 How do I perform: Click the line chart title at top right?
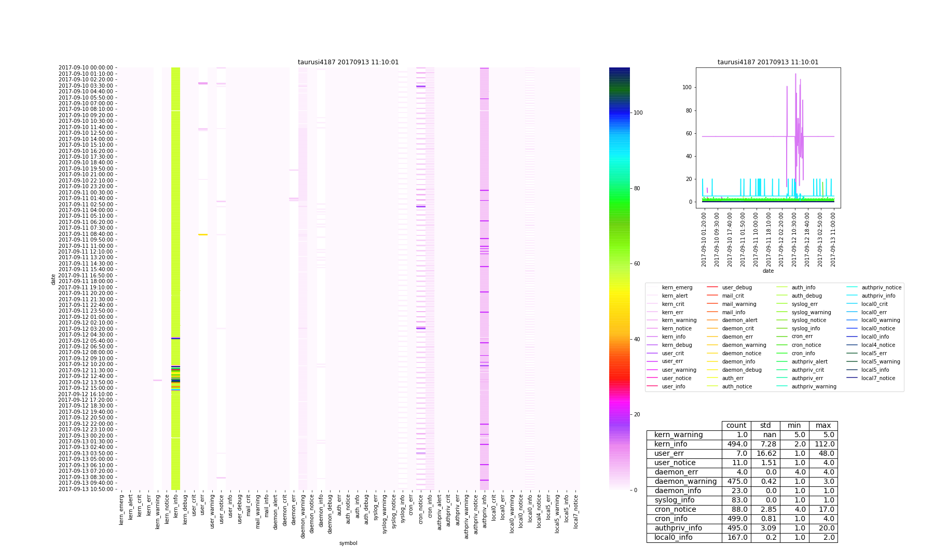pyautogui.click(x=767, y=62)
